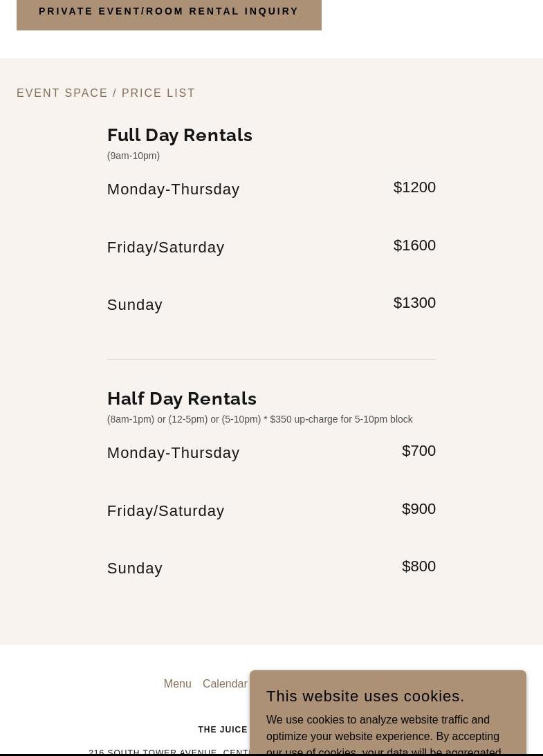Click the Event Space / Price List heading

106,93
